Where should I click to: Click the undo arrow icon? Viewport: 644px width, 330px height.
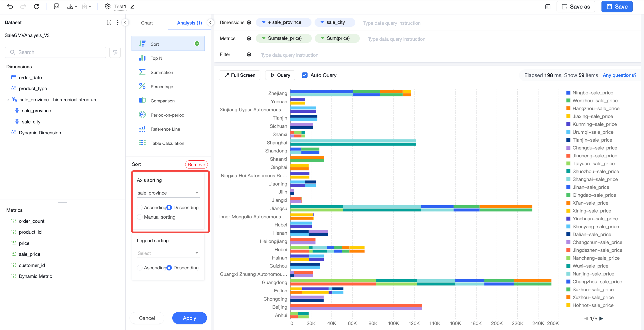[x=10, y=7]
